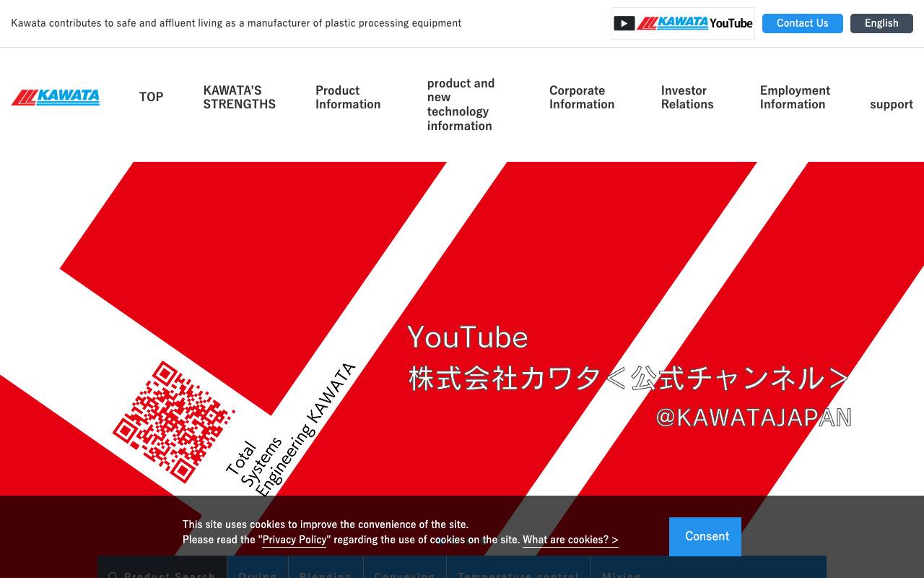Open the Corporate Information menu
924x578 pixels.
click(x=582, y=97)
